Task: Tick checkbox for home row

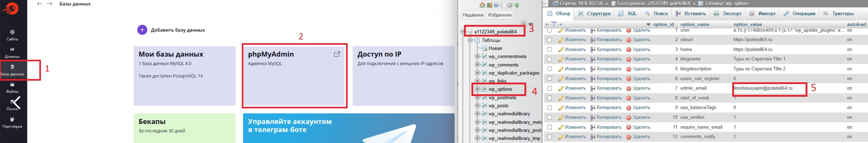Action: click(550, 50)
